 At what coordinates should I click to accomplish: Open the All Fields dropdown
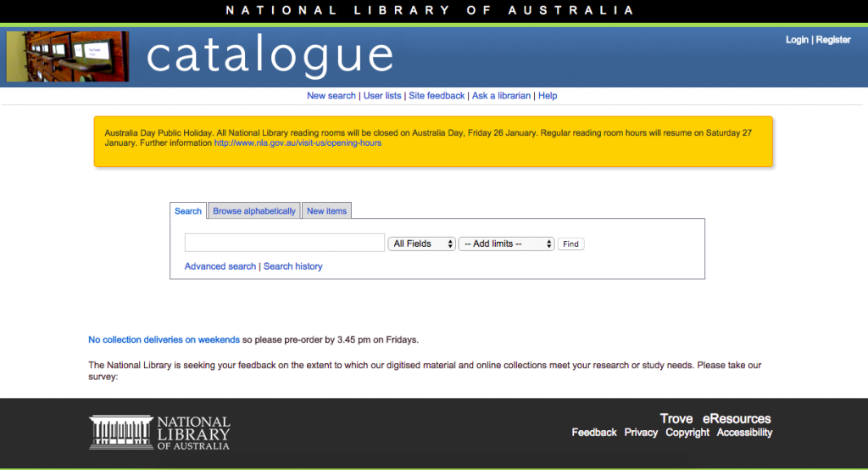coord(422,243)
